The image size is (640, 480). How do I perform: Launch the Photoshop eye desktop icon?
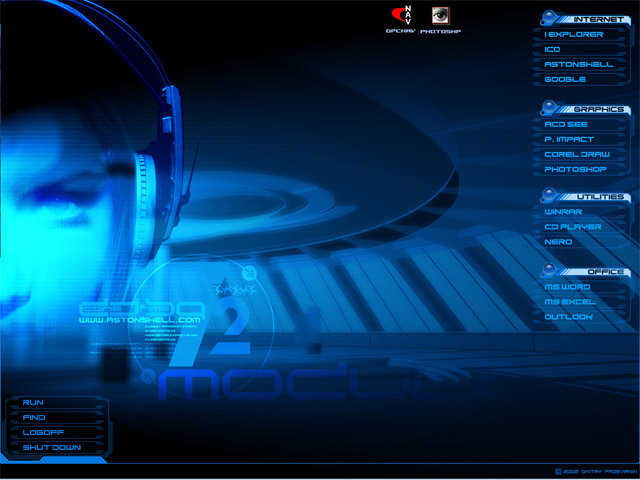(440, 19)
